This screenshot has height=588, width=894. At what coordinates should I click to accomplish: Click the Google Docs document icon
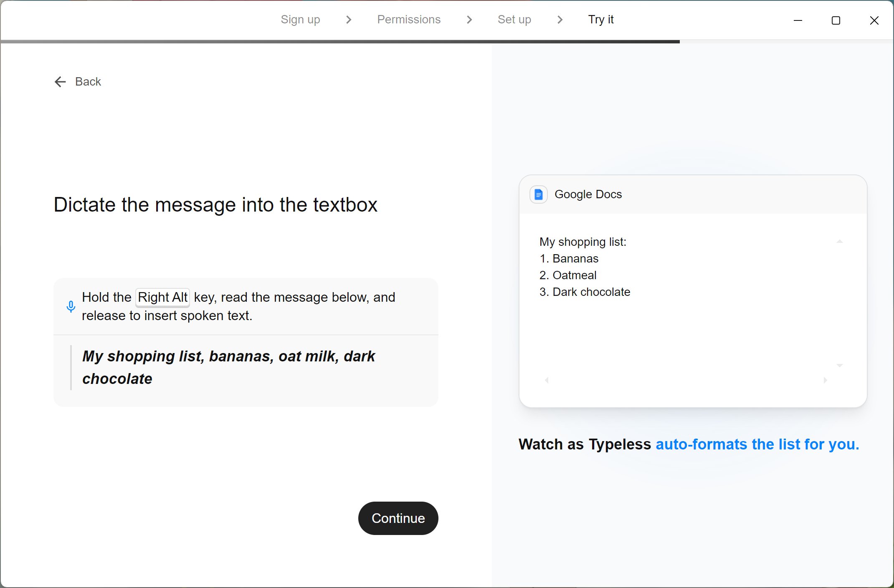[538, 194]
